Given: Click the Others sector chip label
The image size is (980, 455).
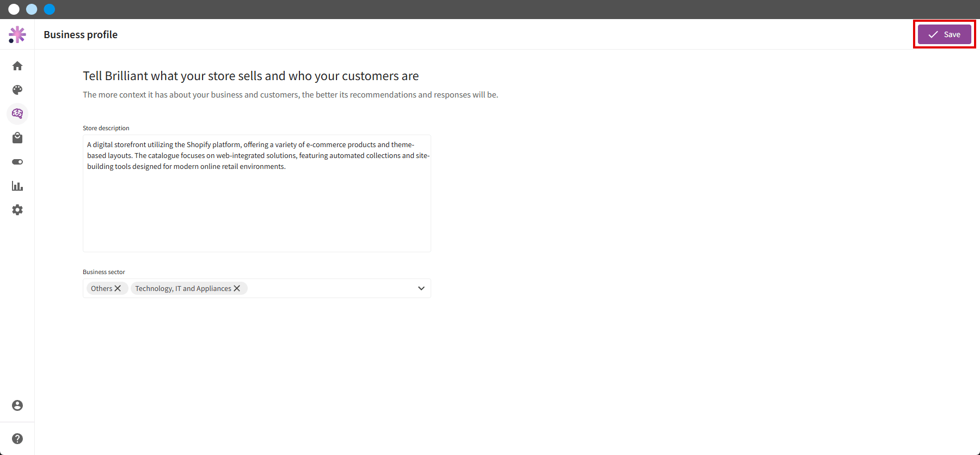Looking at the screenshot, I should pos(102,288).
